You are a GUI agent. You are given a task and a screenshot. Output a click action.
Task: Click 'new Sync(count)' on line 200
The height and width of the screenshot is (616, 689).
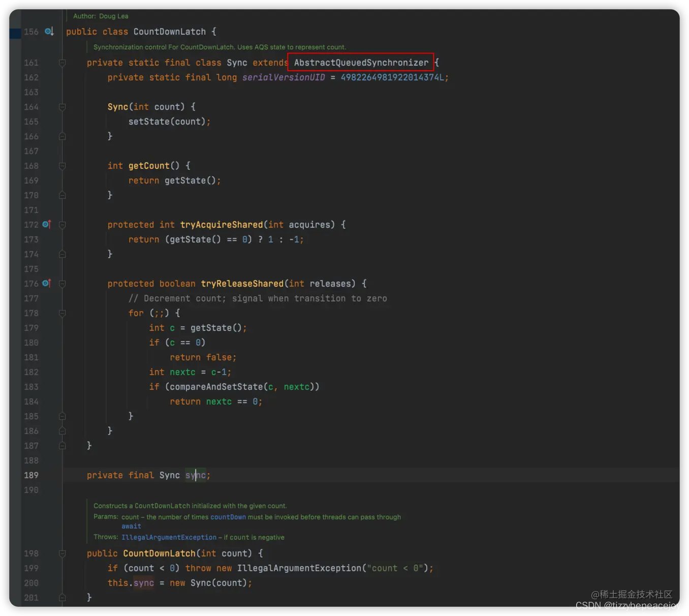[211, 583]
